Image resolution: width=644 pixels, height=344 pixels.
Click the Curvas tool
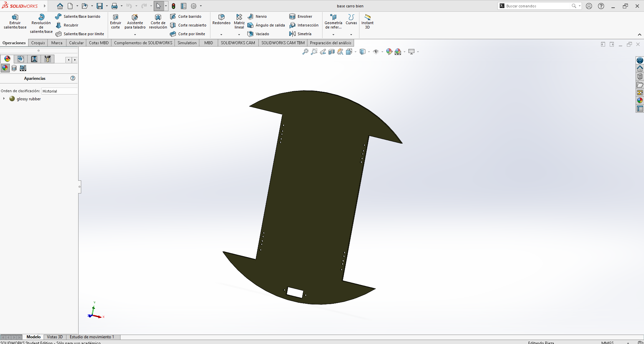(x=351, y=19)
